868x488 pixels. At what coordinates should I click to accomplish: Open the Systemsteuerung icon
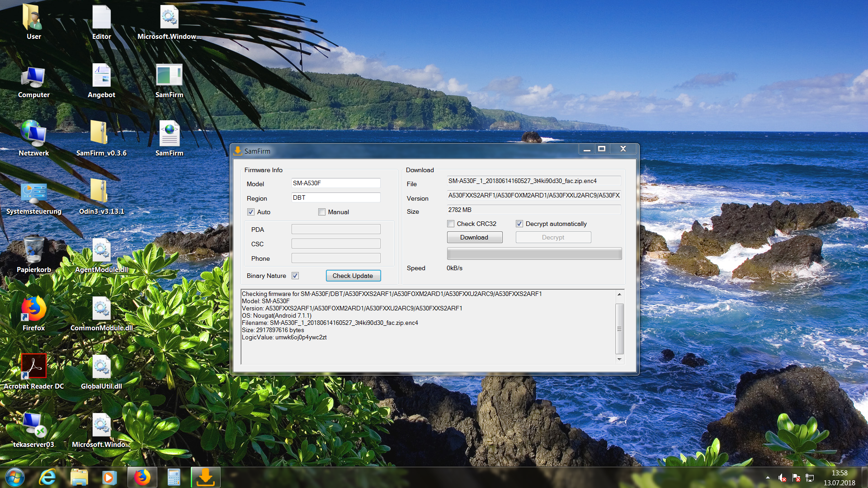tap(33, 198)
